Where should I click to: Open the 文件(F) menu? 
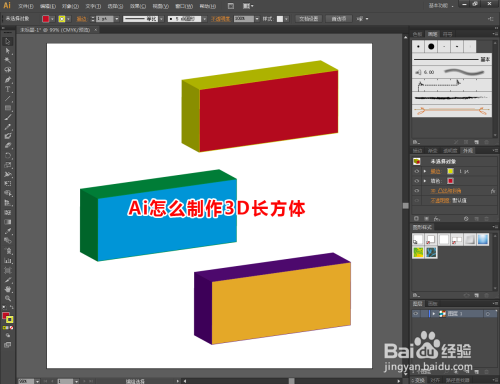pyautogui.click(x=26, y=6)
